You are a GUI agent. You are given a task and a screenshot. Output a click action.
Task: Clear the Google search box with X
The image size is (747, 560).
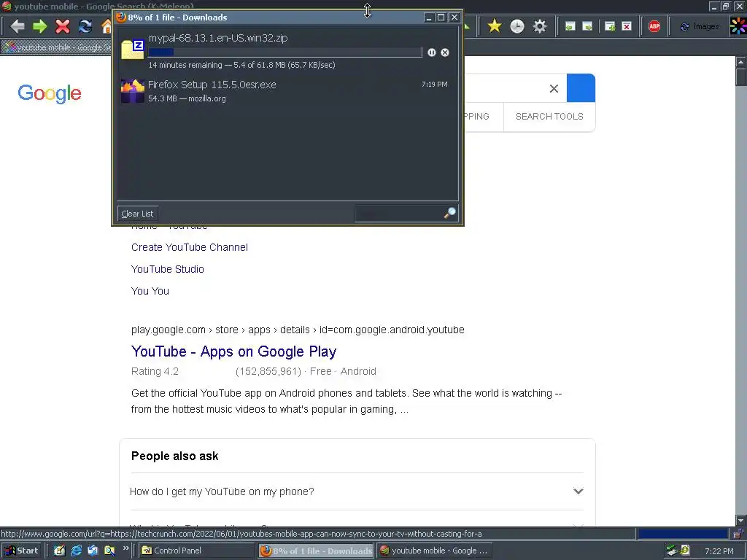[x=554, y=88]
